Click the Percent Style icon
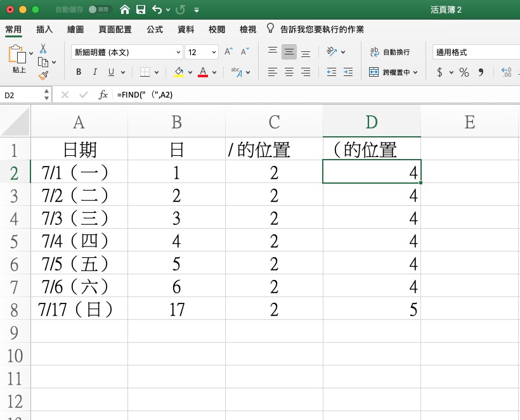Image resolution: width=520 pixels, height=420 pixels. (x=464, y=72)
